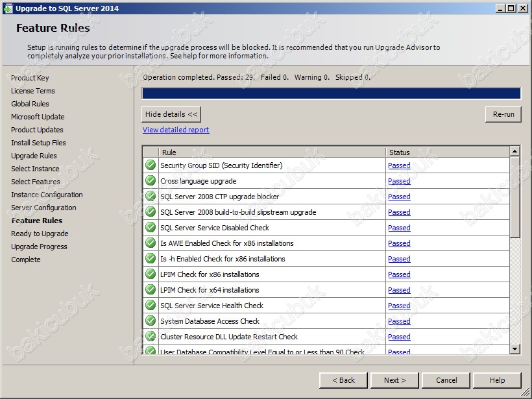Re-run the feature rules check

click(503, 114)
